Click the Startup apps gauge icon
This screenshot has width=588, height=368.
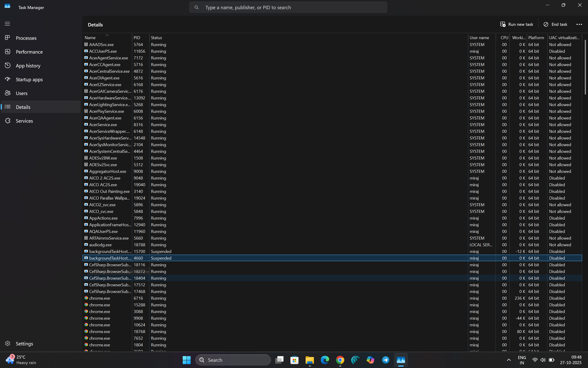click(x=8, y=79)
